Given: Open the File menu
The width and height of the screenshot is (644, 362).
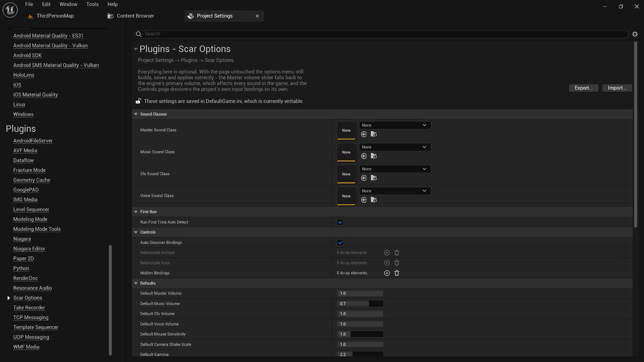Looking at the screenshot, I should (29, 4).
